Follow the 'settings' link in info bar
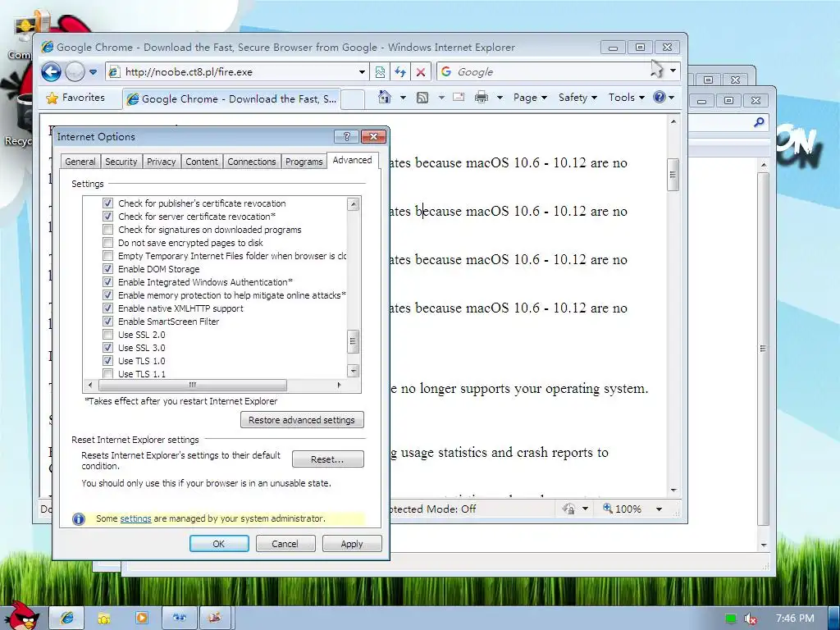Viewport: 840px width, 630px height. (x=135, y=518)
